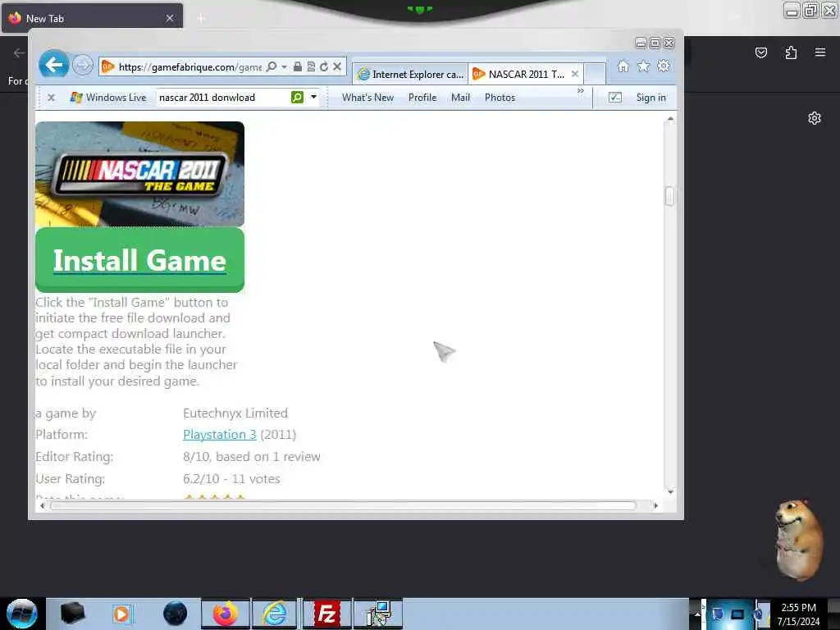Screen dimensions: 840x630
Task: Click the scroll down arrow in IE page
Action: pos(670,492)
